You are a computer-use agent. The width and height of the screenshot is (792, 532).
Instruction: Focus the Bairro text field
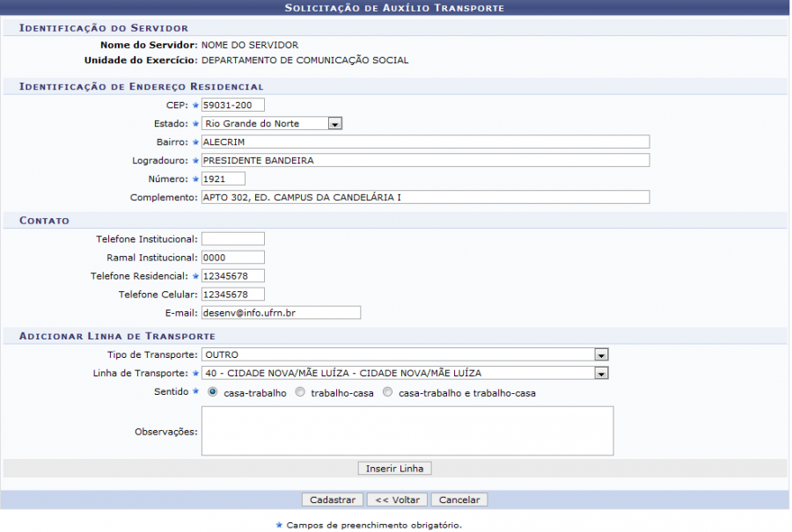coord(425,142)
